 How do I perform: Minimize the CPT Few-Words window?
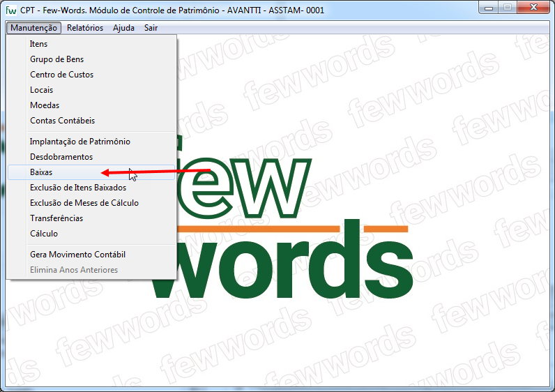click(x=489, y=8)
